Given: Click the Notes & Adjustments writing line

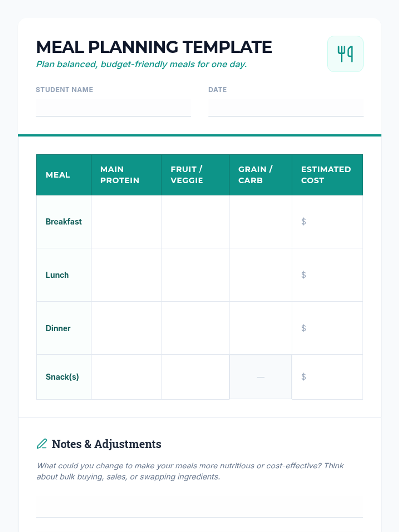Looking at the screenshot, I should click(x=199, y=507).
